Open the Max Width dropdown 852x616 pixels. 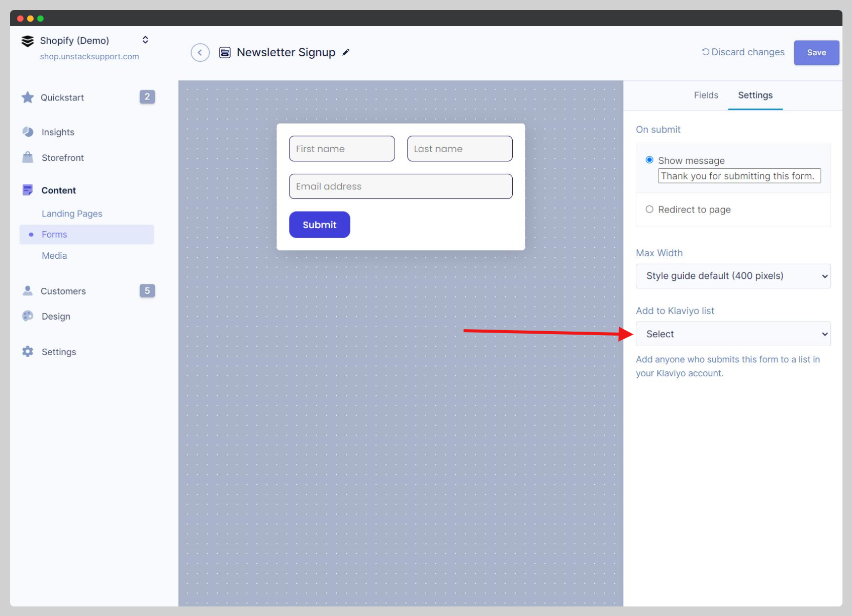733,276
